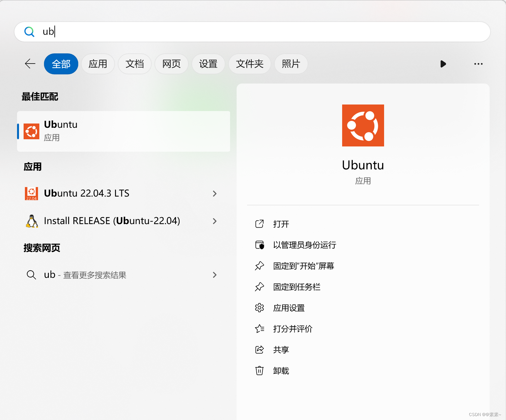This screenshot has width=506, height=420.
Task: Select the 全部 filter tab
Action: [61, 64]
